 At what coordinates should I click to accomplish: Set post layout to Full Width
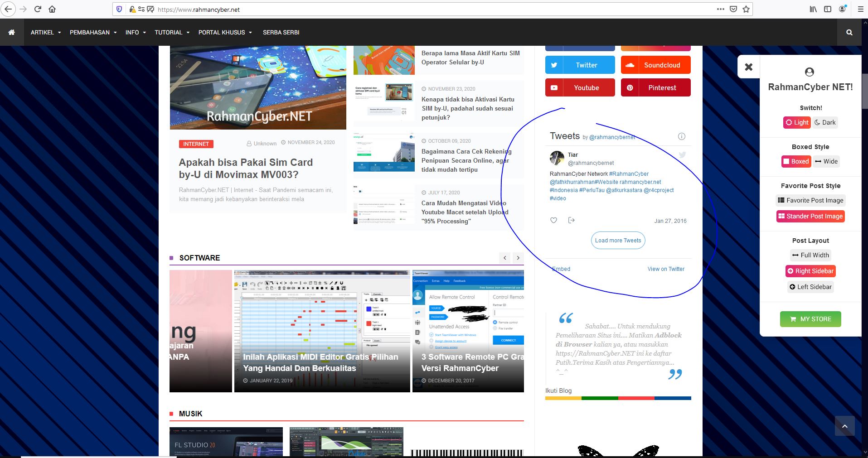(810, 255)
